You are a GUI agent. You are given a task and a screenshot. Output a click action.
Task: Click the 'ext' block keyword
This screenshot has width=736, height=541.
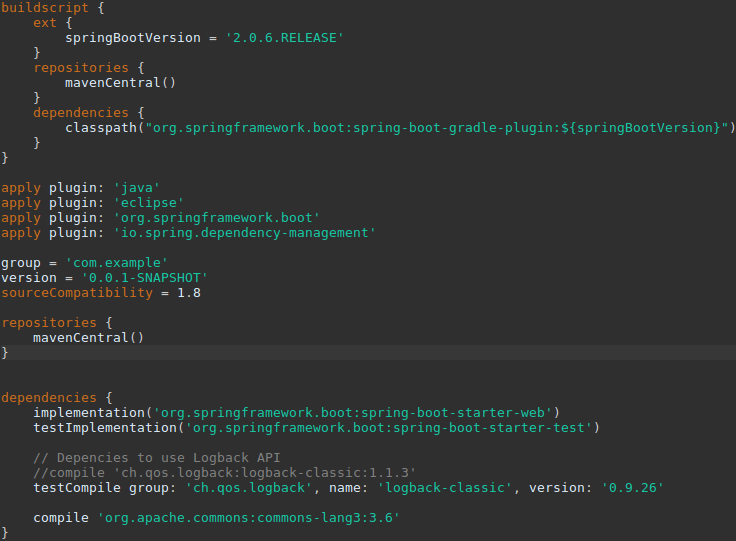(x=45, y=23)
